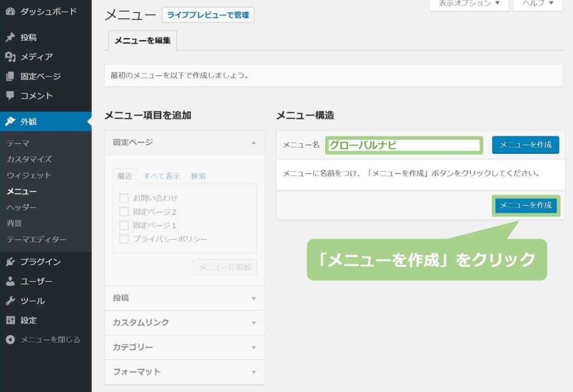573x392 pixels.
Task: Switch to the すべて表示 tab
Action: [162, 176]
